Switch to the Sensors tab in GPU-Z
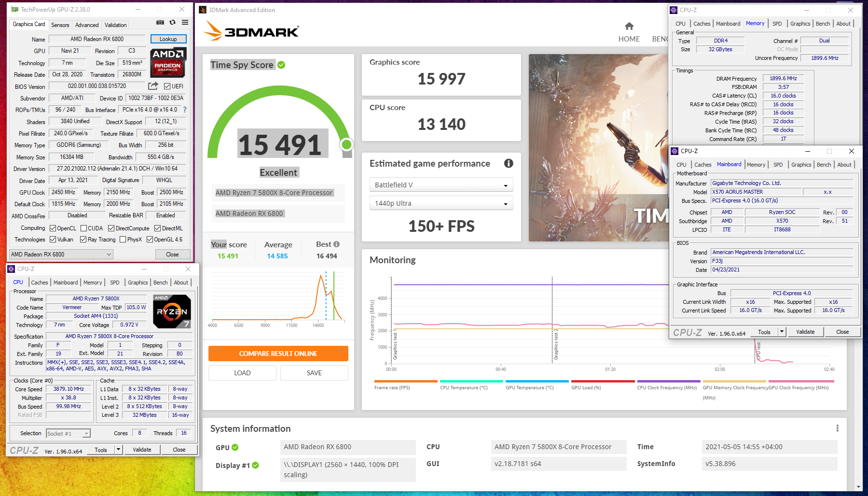The width and height of the screenshot is (868, 496). pyautogui.click(x=60, y=25)
